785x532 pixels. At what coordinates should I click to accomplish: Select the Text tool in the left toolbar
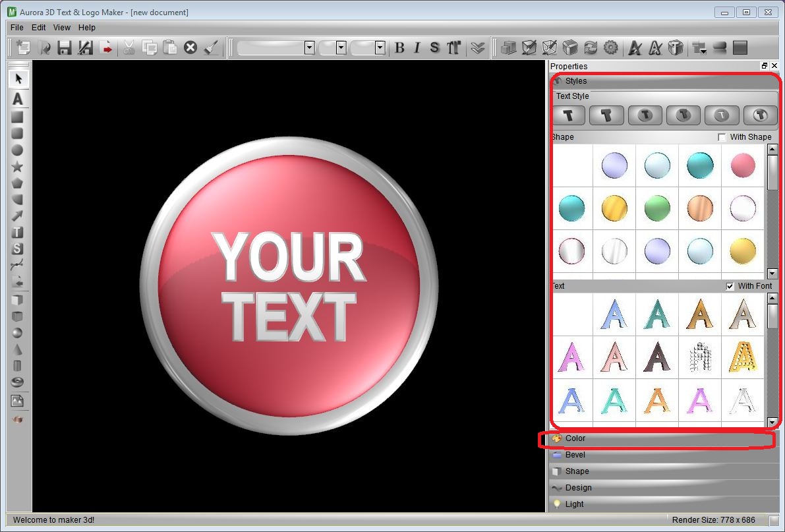pyautogui.click(x=18, y=99)
